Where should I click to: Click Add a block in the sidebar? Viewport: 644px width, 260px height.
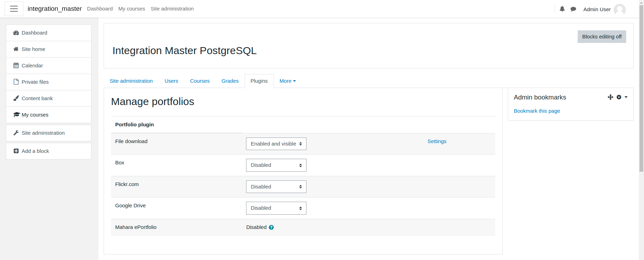point(49,151)
